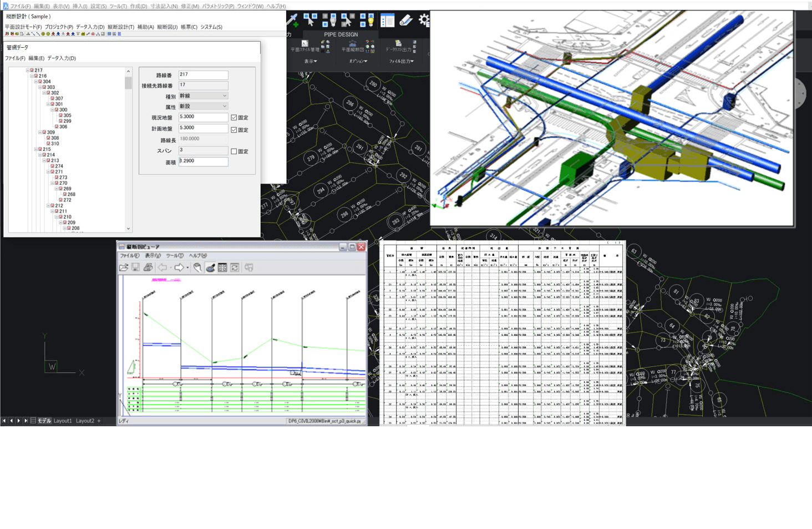Viewport: 812px width, 529px height.
Task: Open 縦断設計(T) menu
Action: 121,27
